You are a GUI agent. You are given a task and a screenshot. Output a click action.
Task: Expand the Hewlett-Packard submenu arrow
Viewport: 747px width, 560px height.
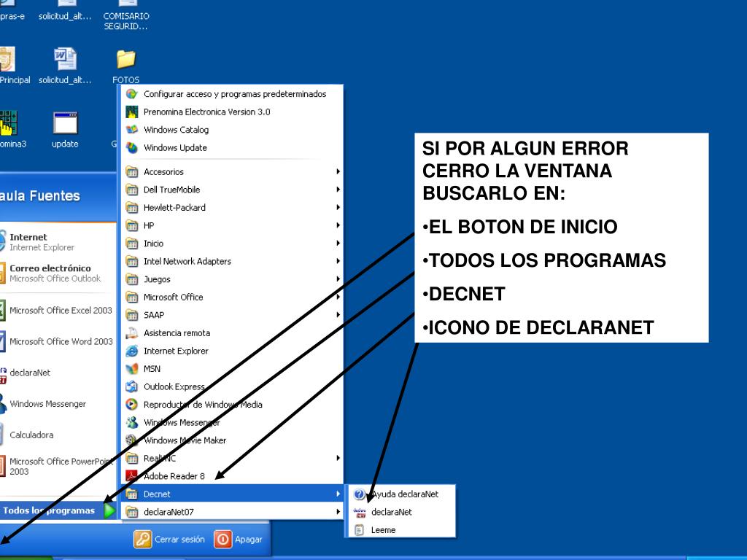click(x=338, y=208)
